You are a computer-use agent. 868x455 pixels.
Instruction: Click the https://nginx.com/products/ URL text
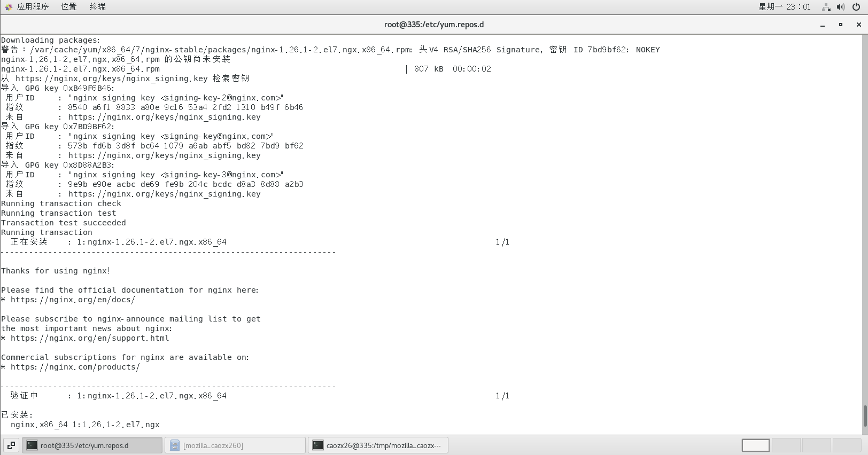[75, 367]
